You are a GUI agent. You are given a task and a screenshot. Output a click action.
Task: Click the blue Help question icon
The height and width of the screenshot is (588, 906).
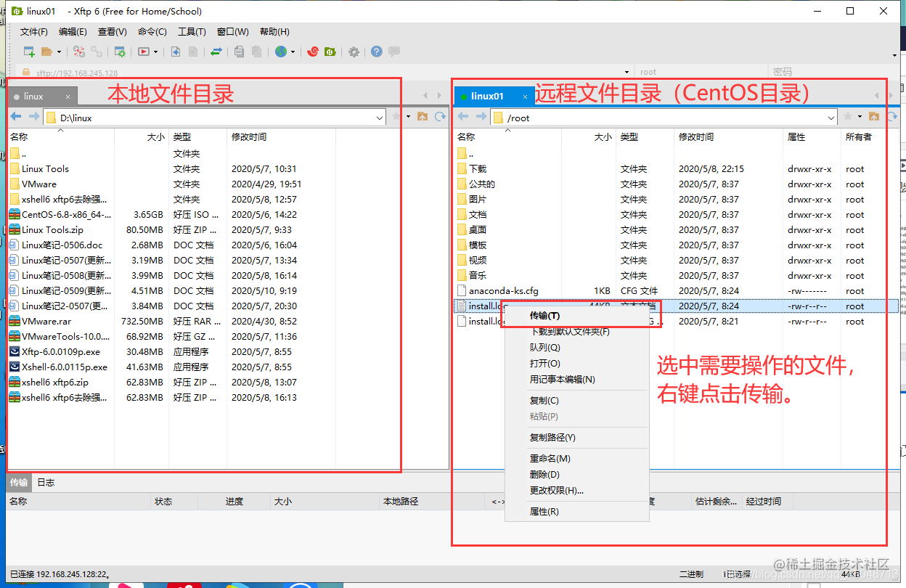(377, 52)
